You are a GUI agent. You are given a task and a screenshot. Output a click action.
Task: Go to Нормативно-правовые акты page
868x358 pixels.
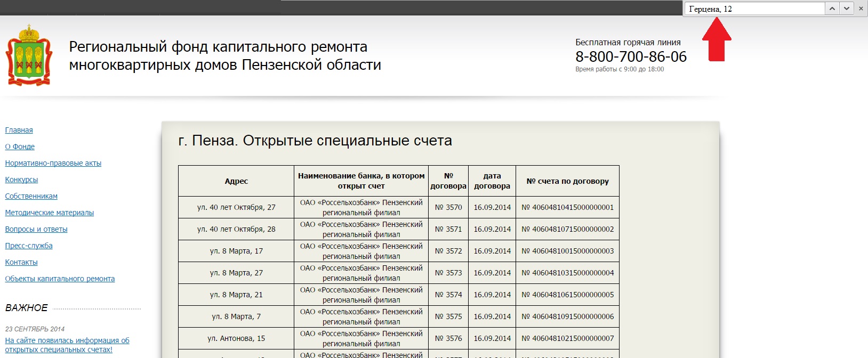pyautogui.click(x=53, y=163)
